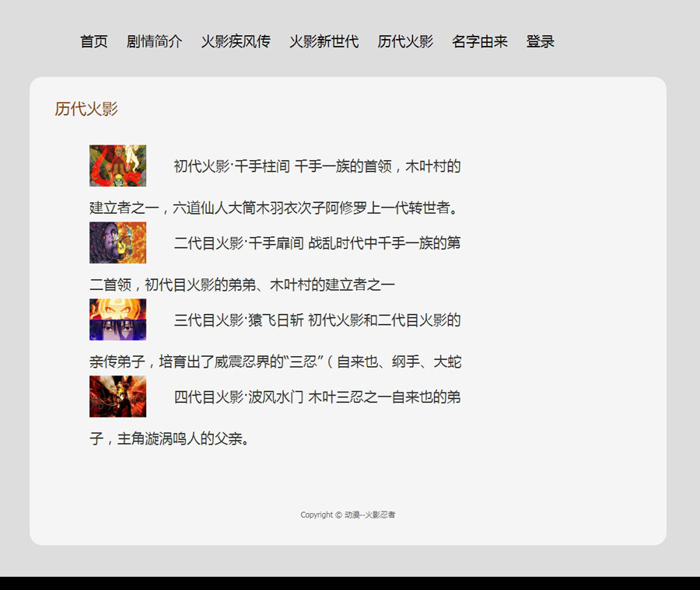Click the line starting 亲传弟子，培育出了

click(x=275, y=362)
